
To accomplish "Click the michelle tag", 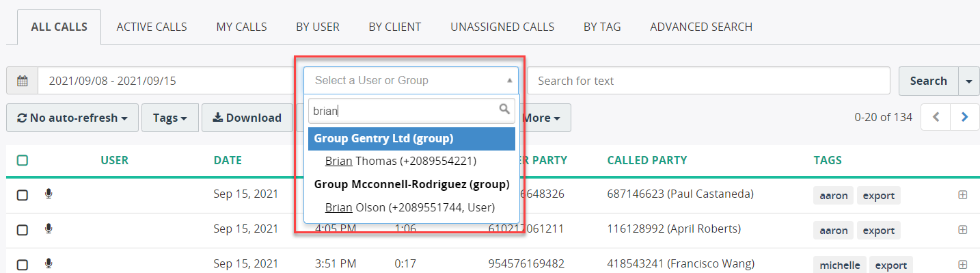I will coord(840,265).
